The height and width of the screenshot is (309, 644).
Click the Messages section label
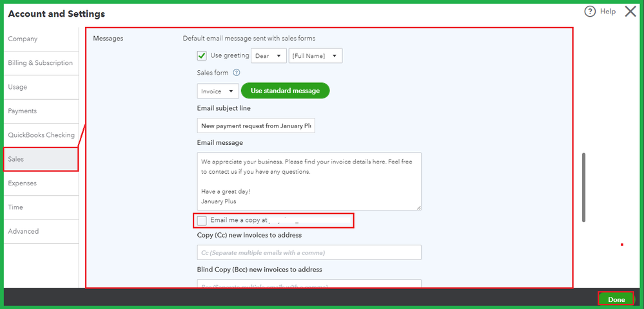tap(108, 39)
